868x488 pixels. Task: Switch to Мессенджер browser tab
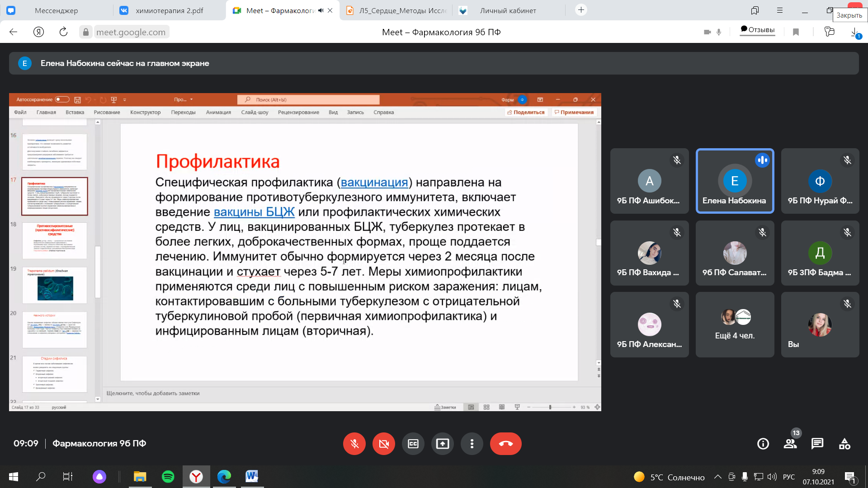coord(57,10)
